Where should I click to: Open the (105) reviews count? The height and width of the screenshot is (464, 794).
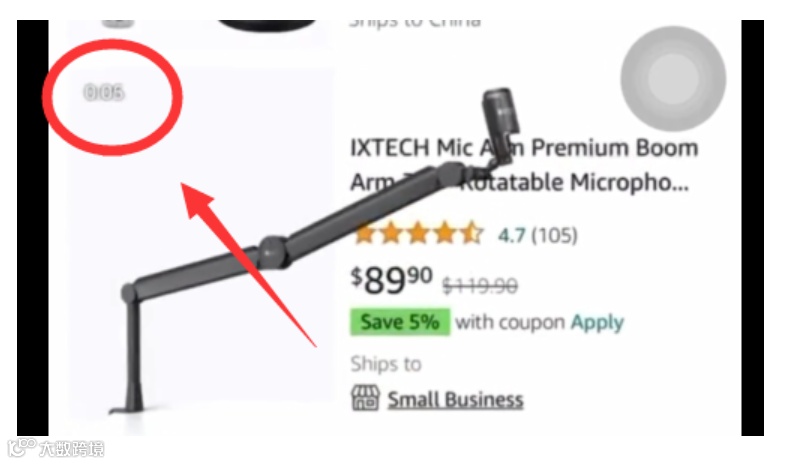554,235
